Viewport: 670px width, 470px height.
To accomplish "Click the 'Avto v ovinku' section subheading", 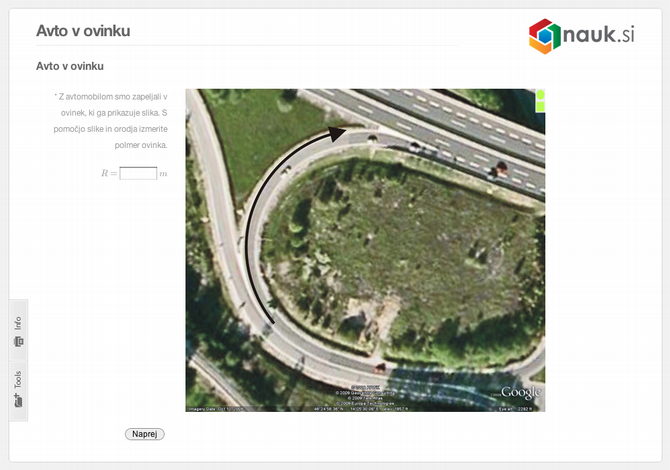I will point(70,67).
